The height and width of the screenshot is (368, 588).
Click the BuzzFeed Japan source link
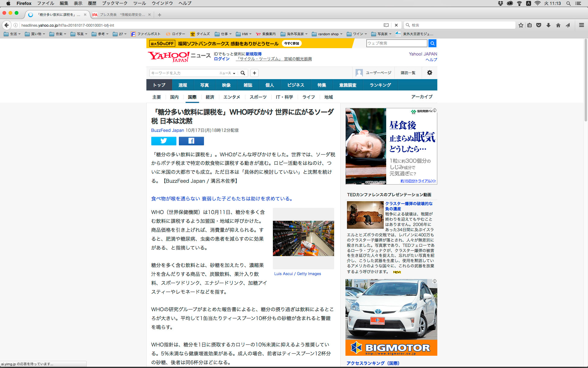pyautogui.click(x=167, y=130)
